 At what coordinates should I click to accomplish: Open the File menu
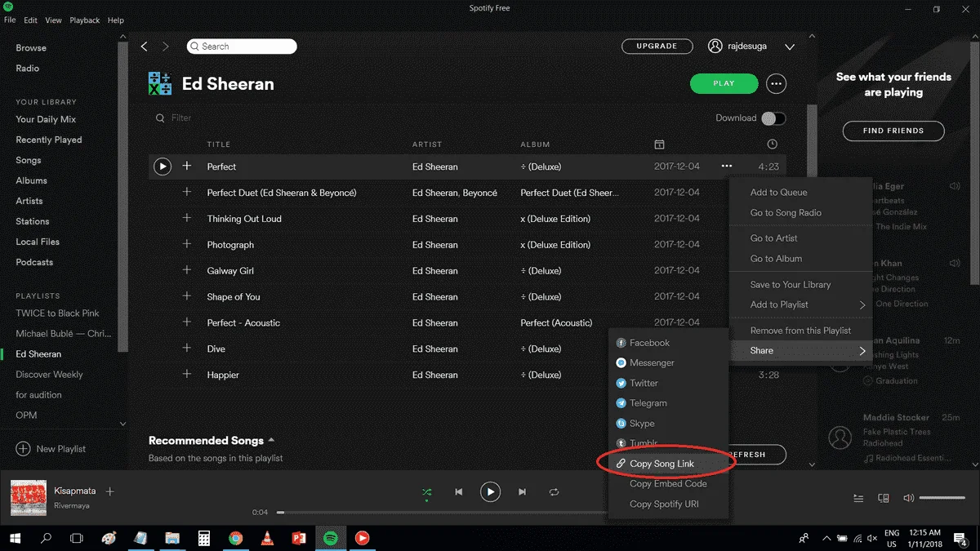pos(10,20)
